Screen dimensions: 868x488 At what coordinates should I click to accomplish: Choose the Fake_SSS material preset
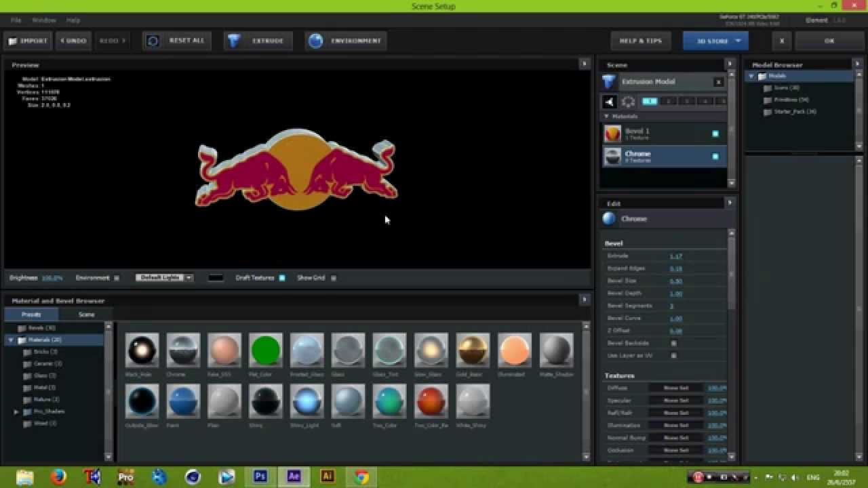(224, 350)
